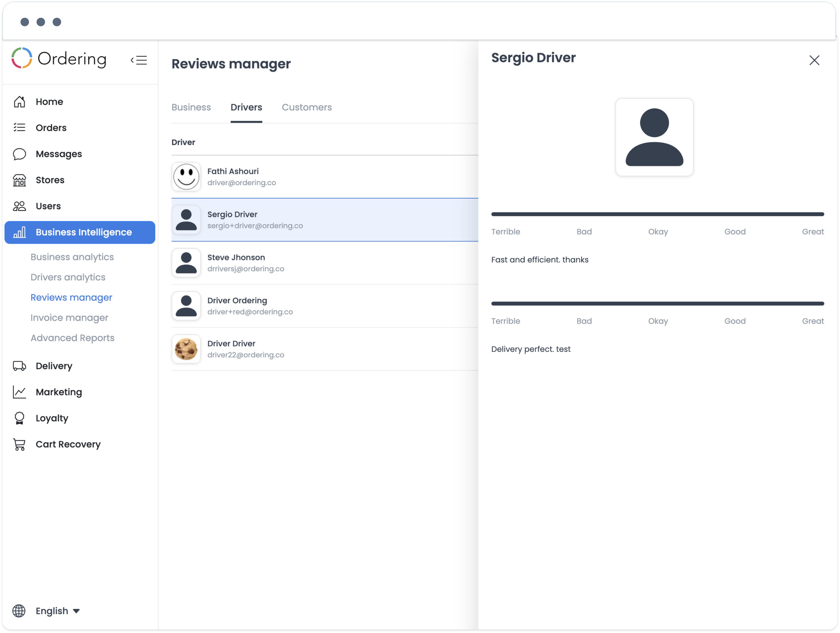The image size is (840, 633).
Task: Select the Steve Jhonson row
Action: tap(325, 263)
